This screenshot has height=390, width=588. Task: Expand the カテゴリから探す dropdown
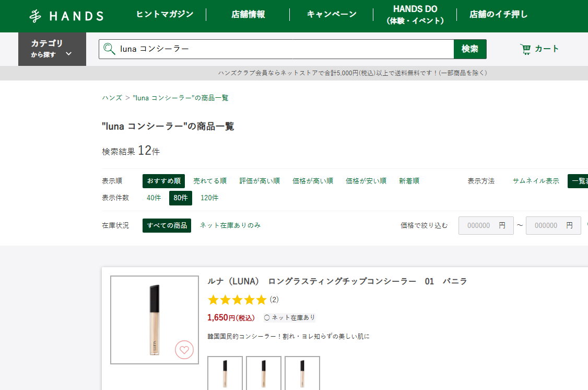coord(52,49)
